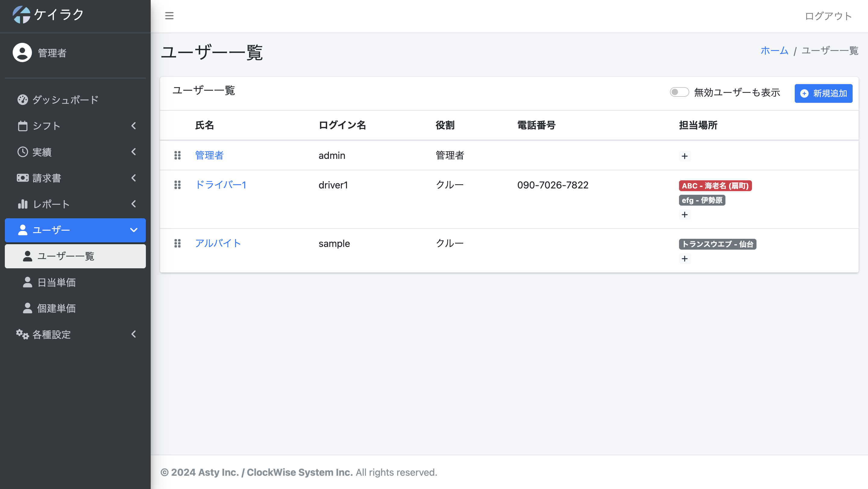Toggle the sidebar with hamburger icon
Viewport: 868px width, 489px height.
point(169,16)
